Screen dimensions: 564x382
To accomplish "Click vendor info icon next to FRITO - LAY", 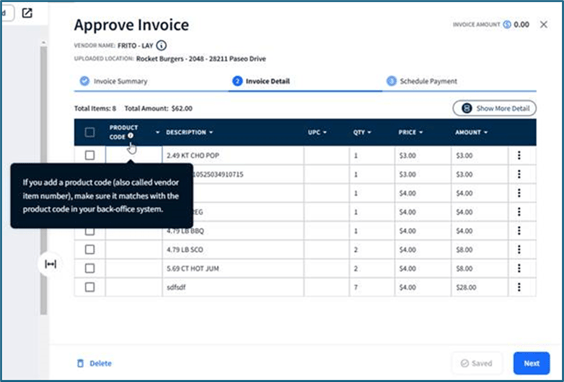I will pos(162,46).
